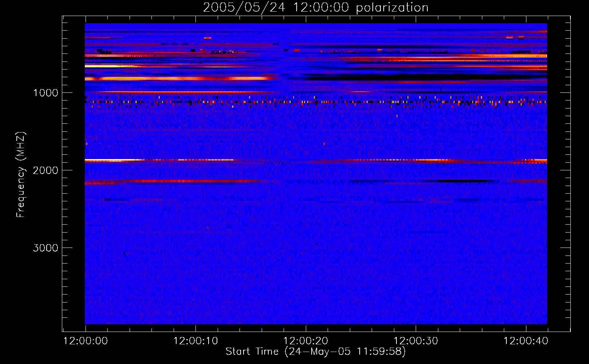This screenshot has height=364, width=589.
Task: Click the plot title '2005/05/24 12:00:00 polarization'
Action: click(316, 8)
